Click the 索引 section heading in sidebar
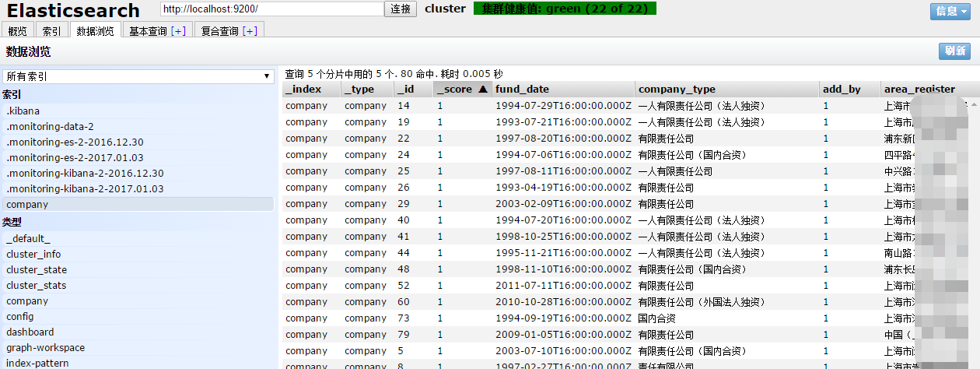This screenshot has height=369, width=980. (12, 94)
